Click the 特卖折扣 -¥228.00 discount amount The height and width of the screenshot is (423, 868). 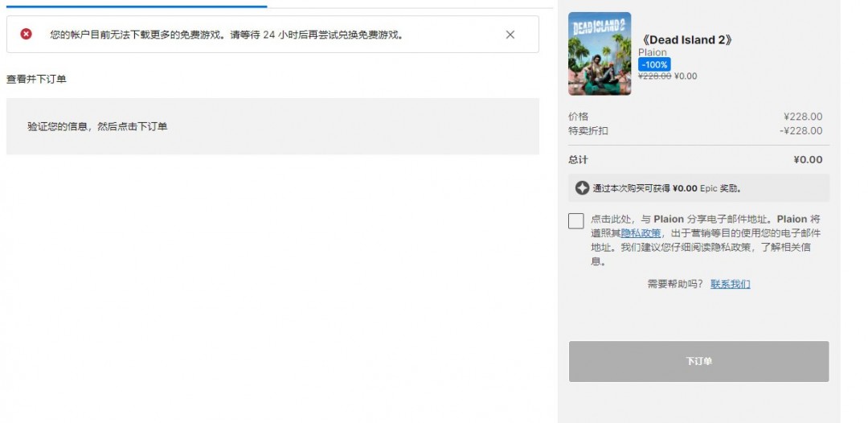(800, 130)
